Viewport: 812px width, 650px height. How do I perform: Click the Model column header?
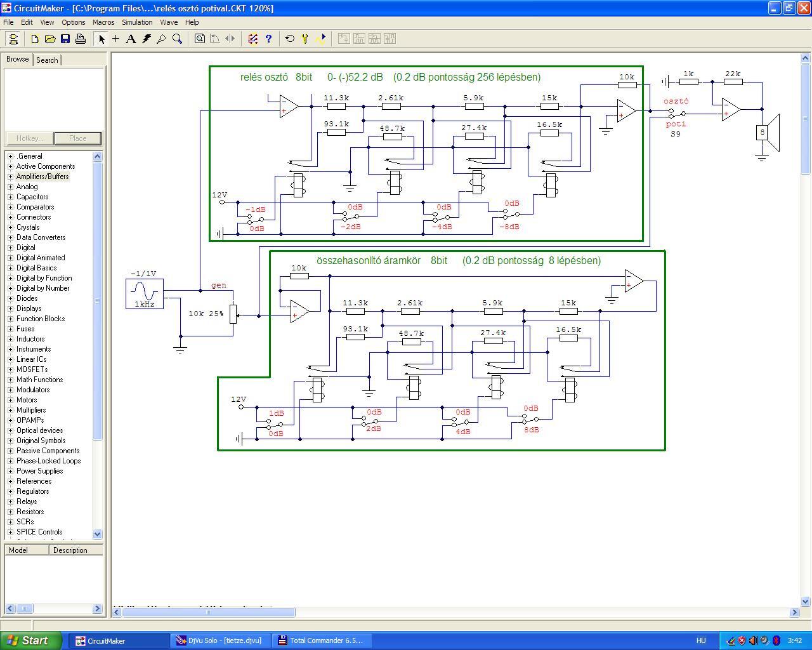[27, 550]
